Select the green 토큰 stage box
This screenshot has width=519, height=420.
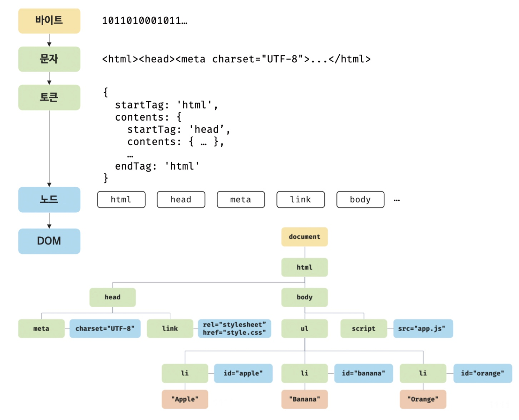(x=49, y=97)
